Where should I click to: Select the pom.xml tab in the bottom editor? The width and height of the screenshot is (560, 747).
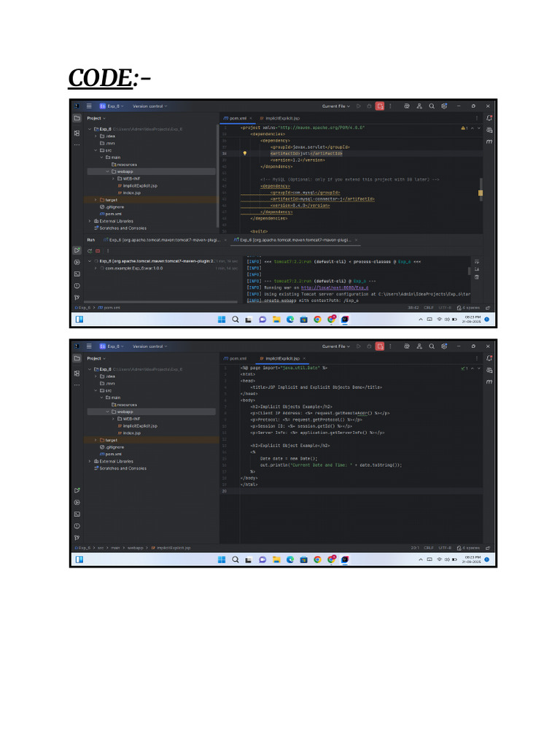[x=236, y=358]
